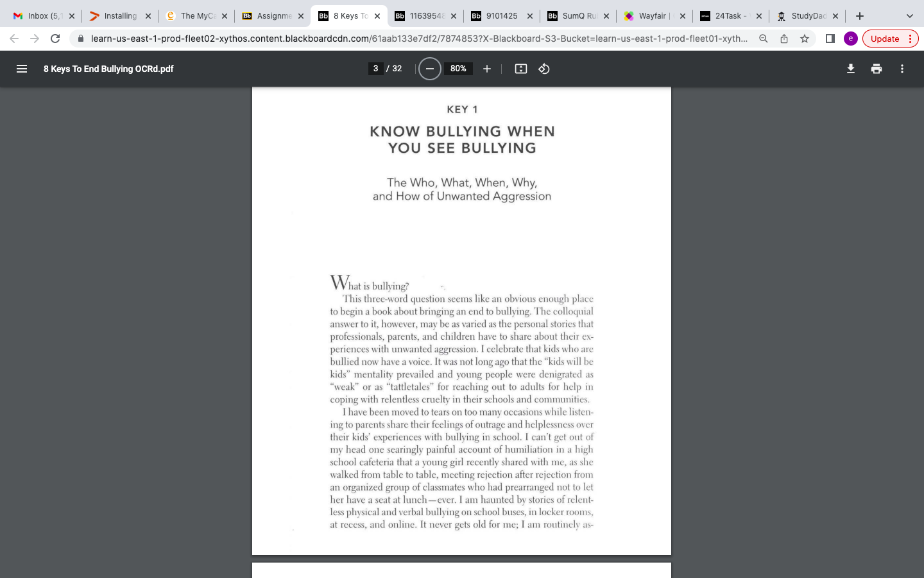Click the Update browser button
Screen dimensions: 924x578
885,39
